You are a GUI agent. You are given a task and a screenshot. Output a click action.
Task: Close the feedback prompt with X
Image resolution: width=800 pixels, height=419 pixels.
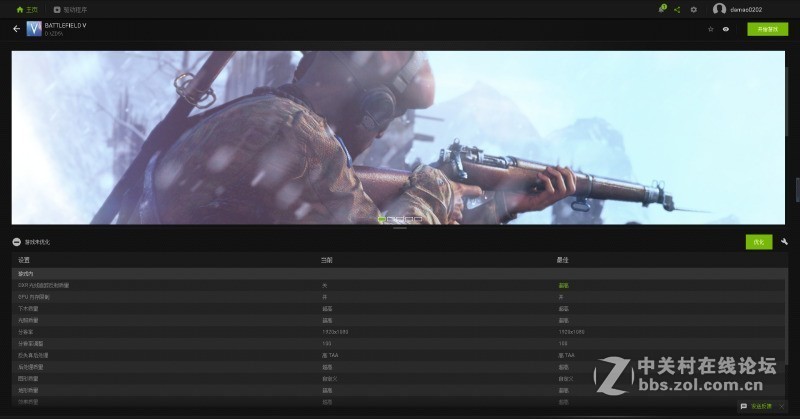click(x=782, y=406)
